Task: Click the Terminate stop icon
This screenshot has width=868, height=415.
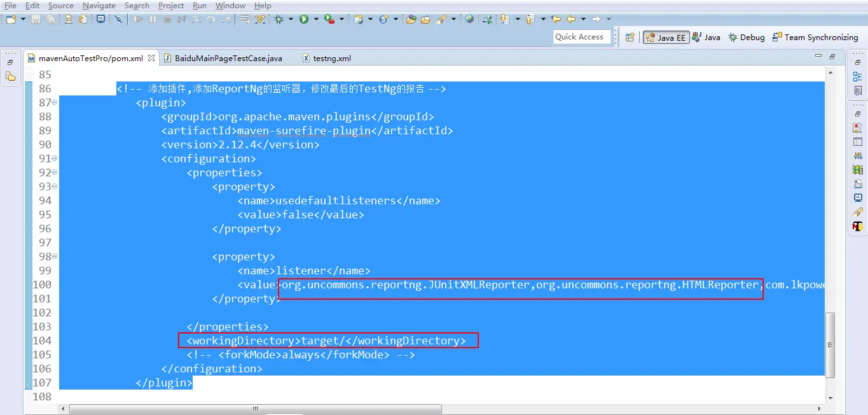Action: (x=167, y=19)
